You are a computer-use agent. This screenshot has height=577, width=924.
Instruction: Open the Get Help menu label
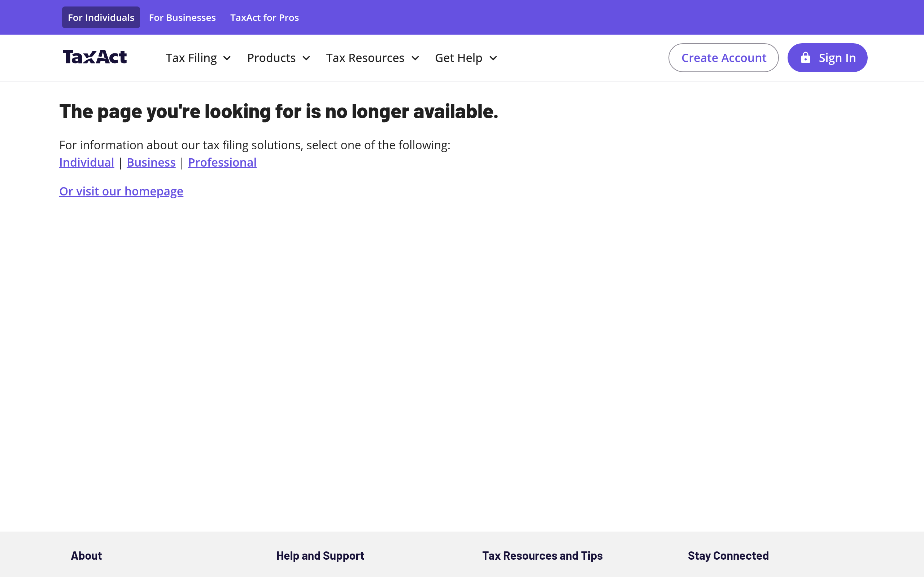click(x=458, y=58)
